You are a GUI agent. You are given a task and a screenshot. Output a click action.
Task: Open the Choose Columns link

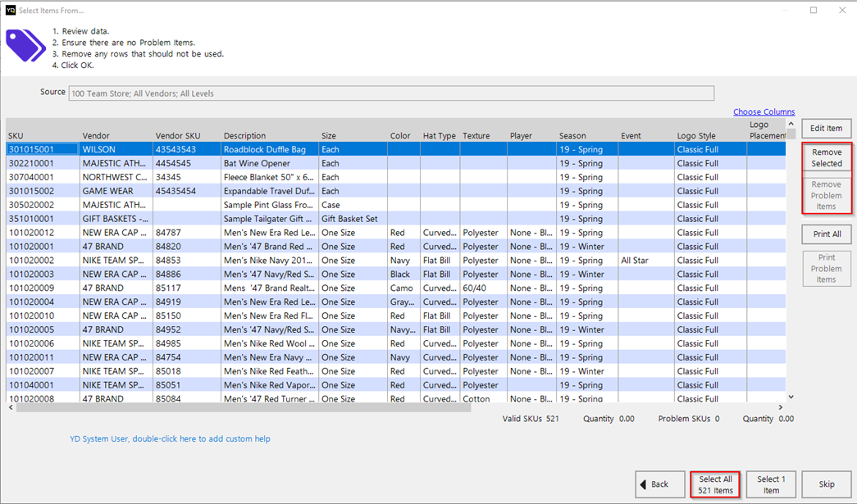click(764, 112)
